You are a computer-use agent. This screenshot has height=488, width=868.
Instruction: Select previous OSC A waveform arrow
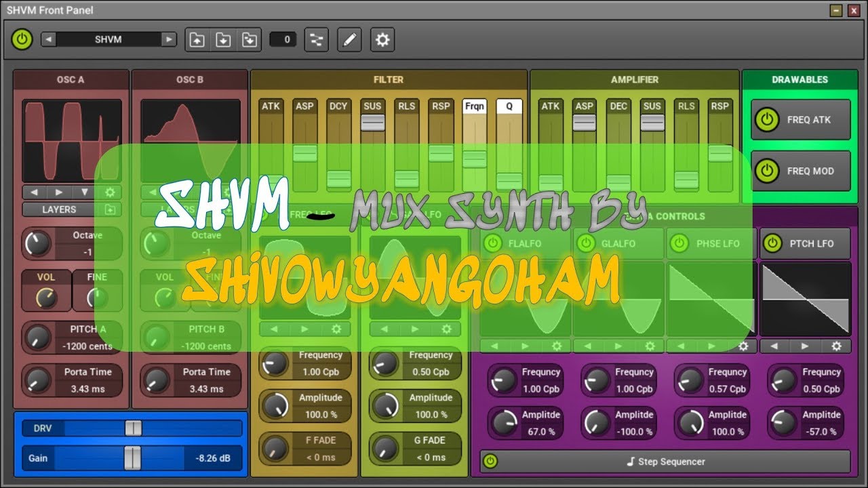click(35, 192)
